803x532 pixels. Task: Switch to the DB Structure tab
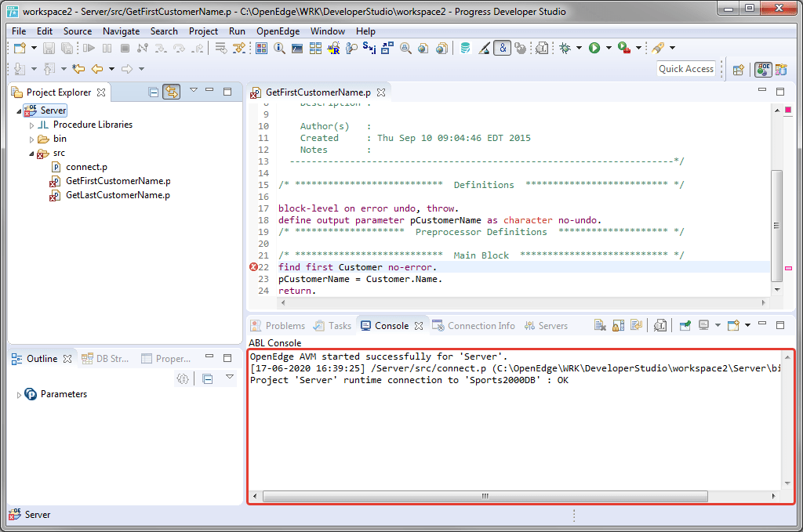coord(106,359)
